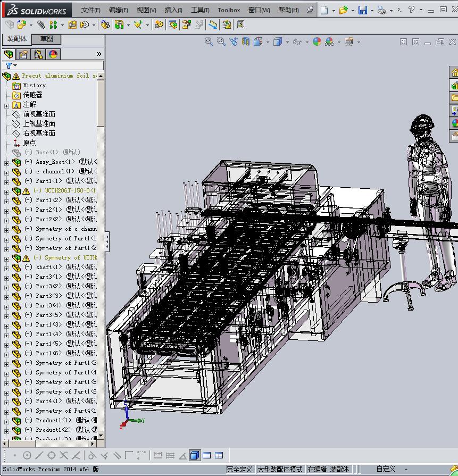Open the 工具(T) menu
458x476 pixels.
(200, 10)
